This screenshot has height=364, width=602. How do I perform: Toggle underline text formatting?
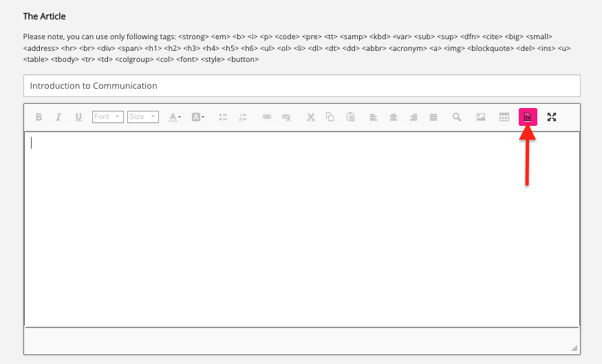(78, 117)
